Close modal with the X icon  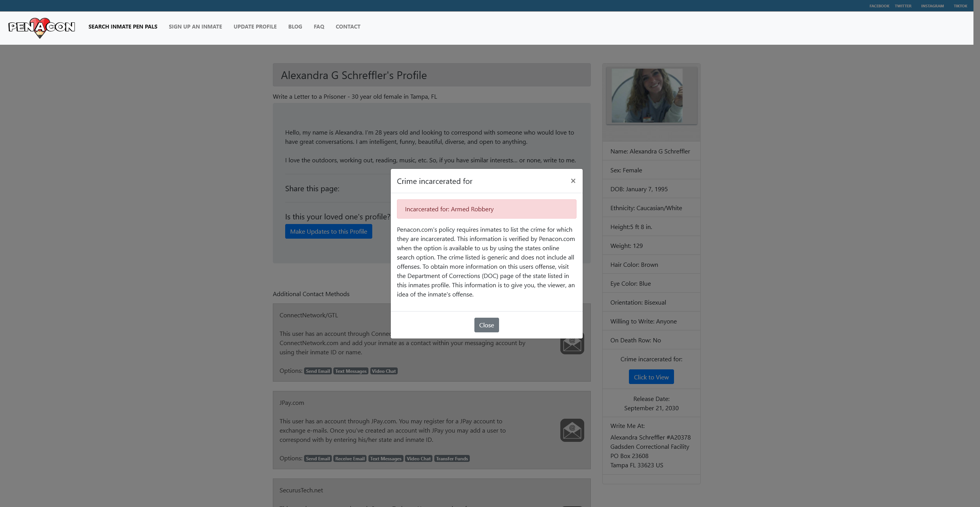pos(573,181)
